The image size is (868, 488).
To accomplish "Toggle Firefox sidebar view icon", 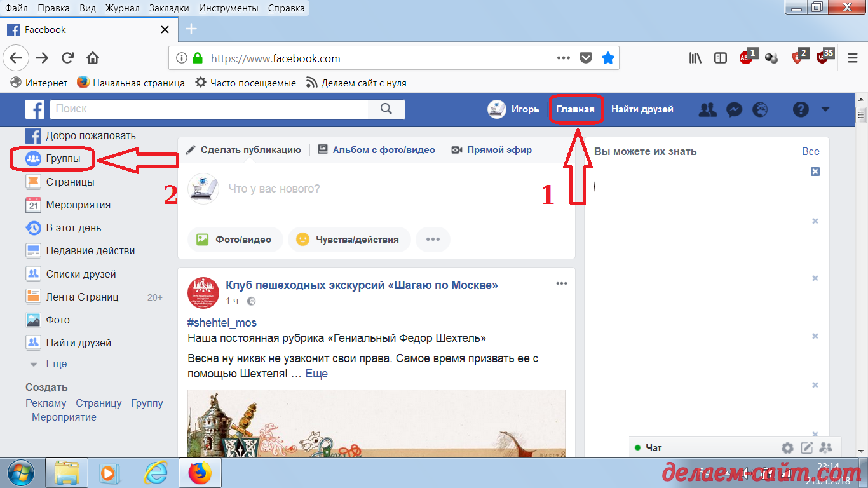I will pyautogui.click(x=721, y=58).
